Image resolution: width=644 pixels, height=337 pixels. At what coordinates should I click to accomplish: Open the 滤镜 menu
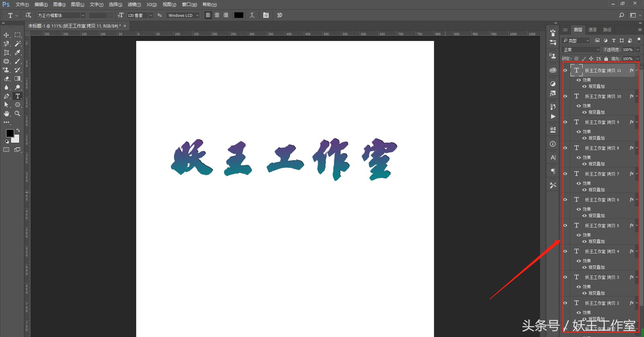click(x=134, y=4)
